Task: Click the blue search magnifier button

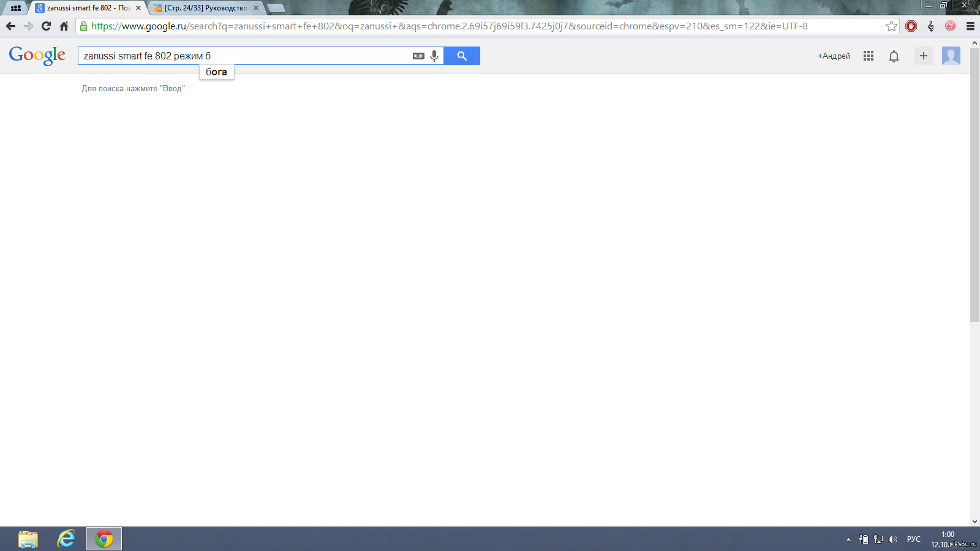Action: click(462, 56)
